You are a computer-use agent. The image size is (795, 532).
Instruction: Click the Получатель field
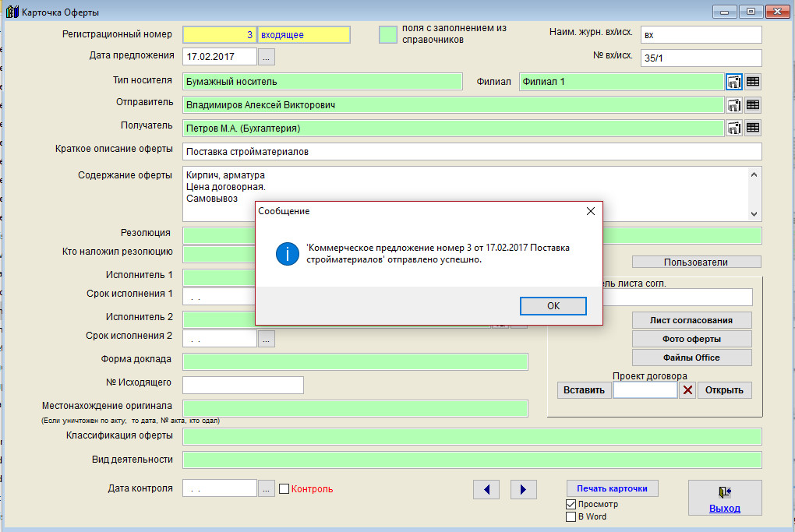pyautogui.click(x=454, y=128)
